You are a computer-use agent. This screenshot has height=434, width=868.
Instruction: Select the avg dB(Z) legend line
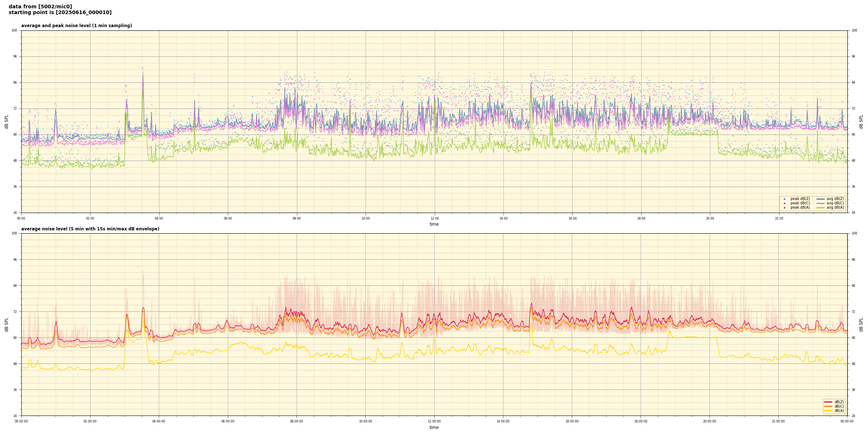[x=821, y=199]
